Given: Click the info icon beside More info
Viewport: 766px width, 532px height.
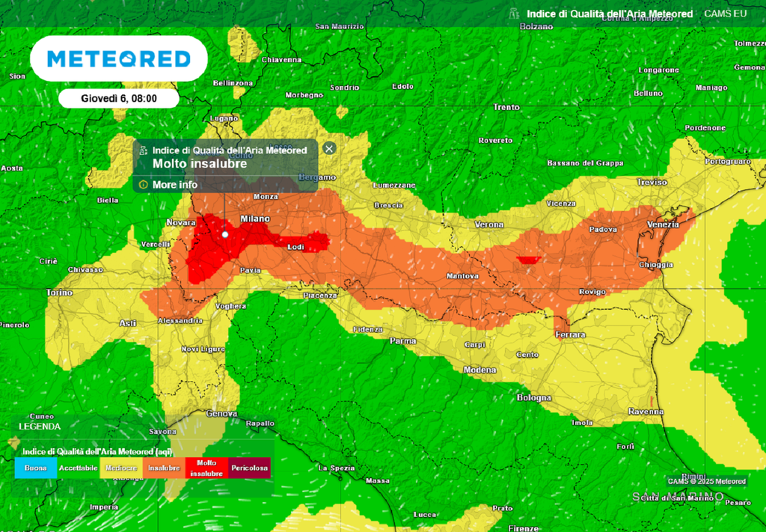Looking at the screenshot, I should [x=143, y=185].
